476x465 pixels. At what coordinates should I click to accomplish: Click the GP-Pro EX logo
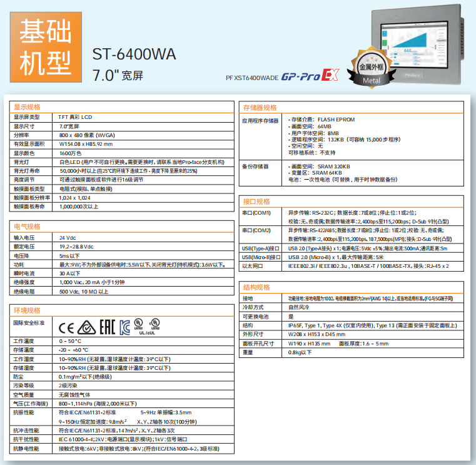point(310,75)
